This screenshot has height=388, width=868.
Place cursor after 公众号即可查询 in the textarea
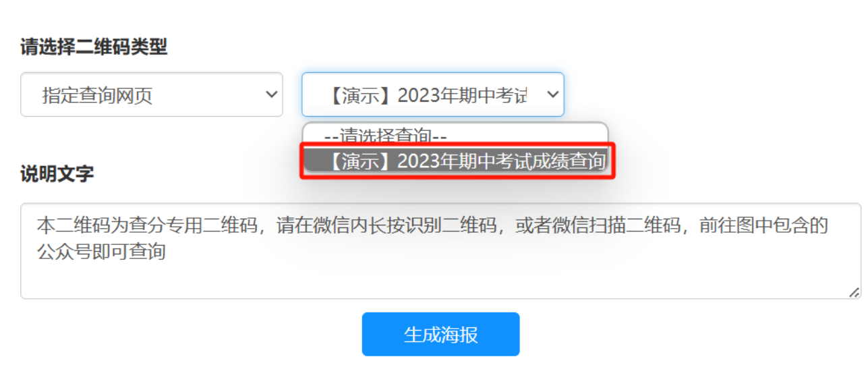click(x=167, y=252)
